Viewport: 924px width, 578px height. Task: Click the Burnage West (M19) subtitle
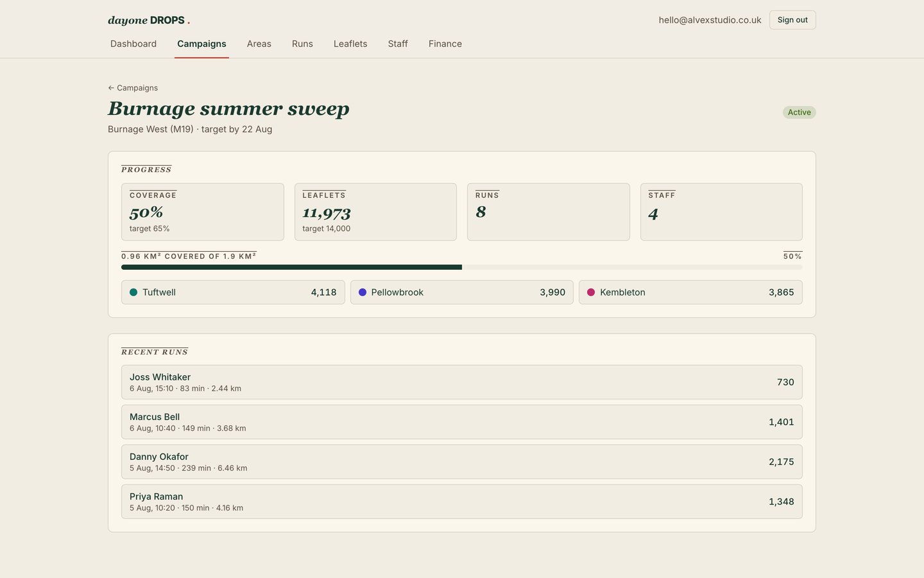(190, 129)
